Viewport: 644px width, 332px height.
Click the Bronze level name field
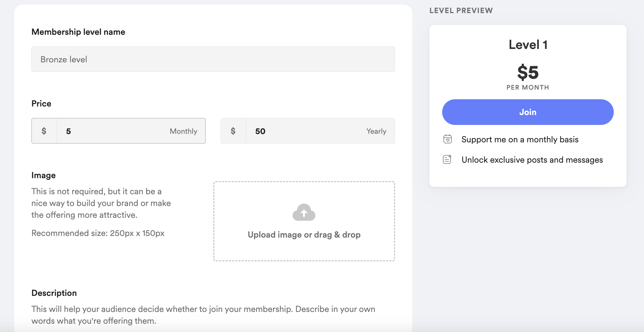(x=213, y=59)
